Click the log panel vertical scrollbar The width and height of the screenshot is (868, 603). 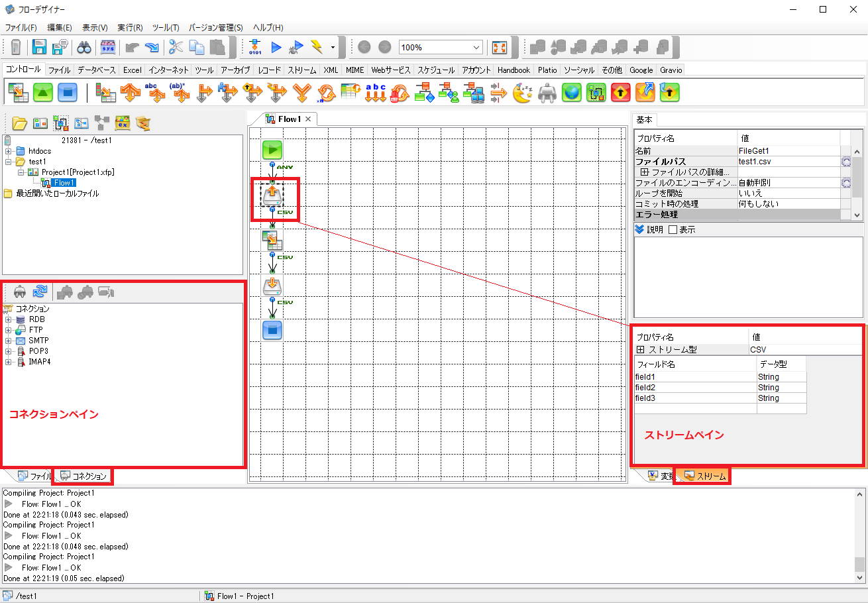860,535
